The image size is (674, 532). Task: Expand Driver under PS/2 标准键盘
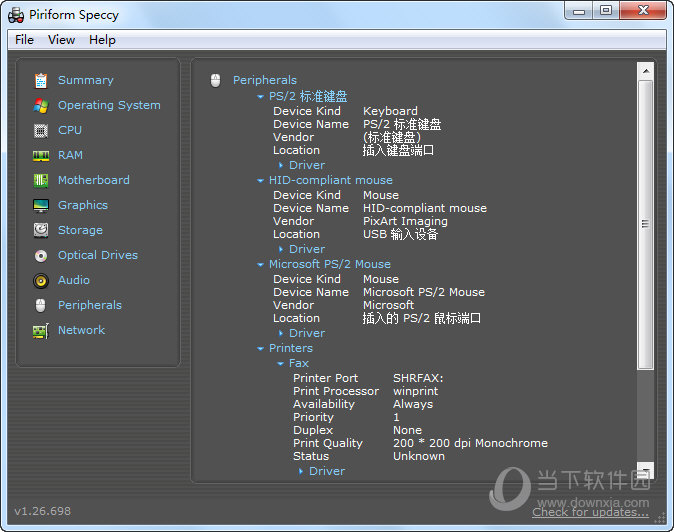pyautogui.click(x=281, y=165)
